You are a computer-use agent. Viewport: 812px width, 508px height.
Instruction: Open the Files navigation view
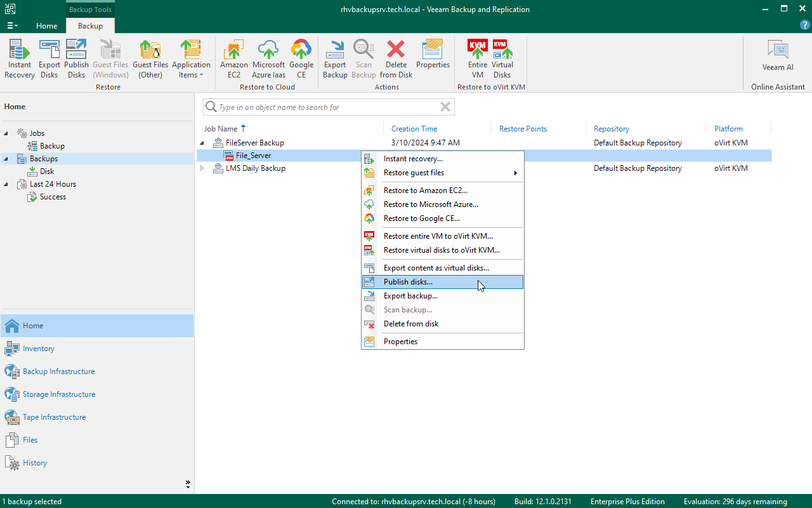(x=97, y=440)
